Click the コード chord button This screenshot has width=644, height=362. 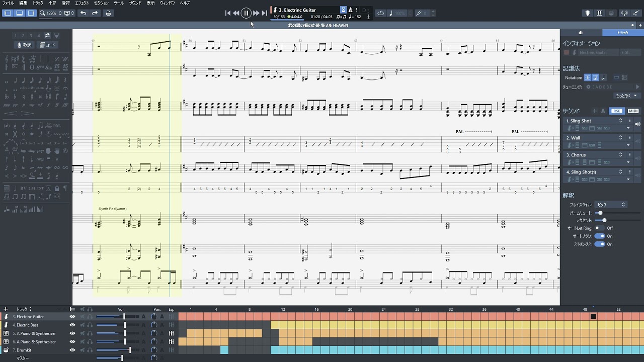pos(48,45)
